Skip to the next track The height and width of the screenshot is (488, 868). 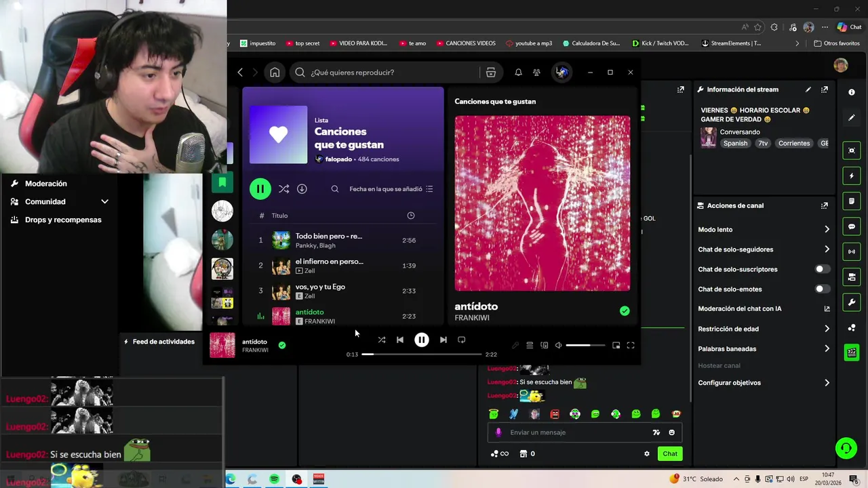click(443, 340)
